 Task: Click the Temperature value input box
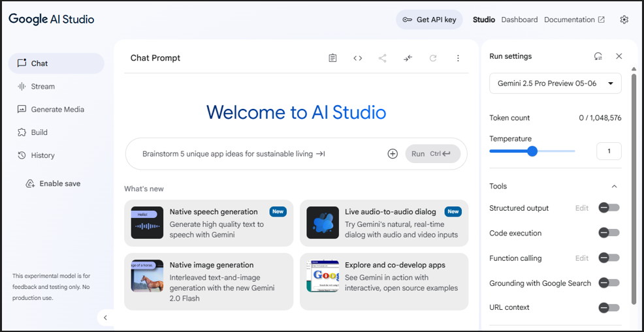609,151
